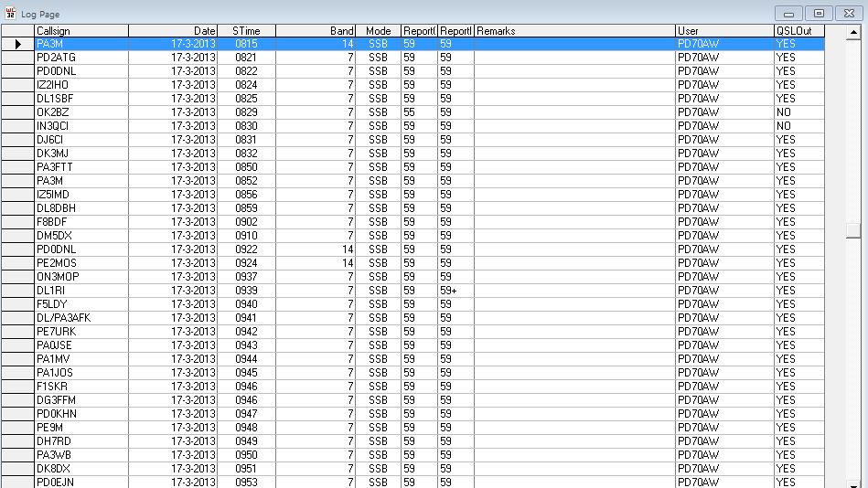Screen dimensions: 868x488
Task: Click the Band column header
Action: [x=315, y=31]
